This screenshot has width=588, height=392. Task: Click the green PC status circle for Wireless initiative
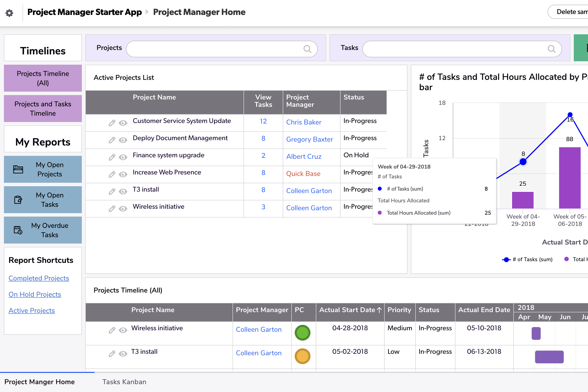click(303, 333)
